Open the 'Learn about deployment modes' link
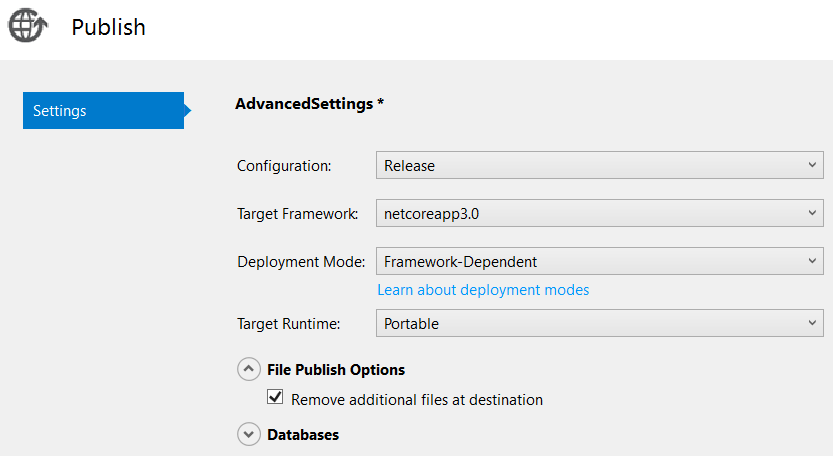 [483, 290]
